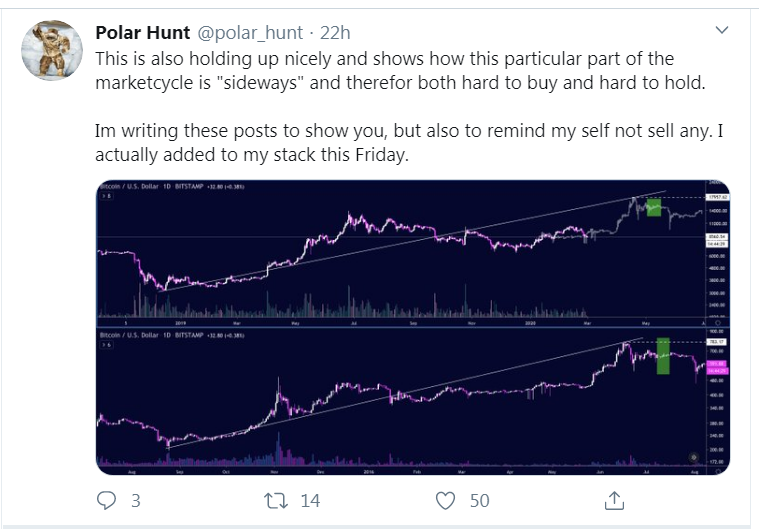759x529 pixels.
Task: Click the like count 50
Action: point(480,499)
